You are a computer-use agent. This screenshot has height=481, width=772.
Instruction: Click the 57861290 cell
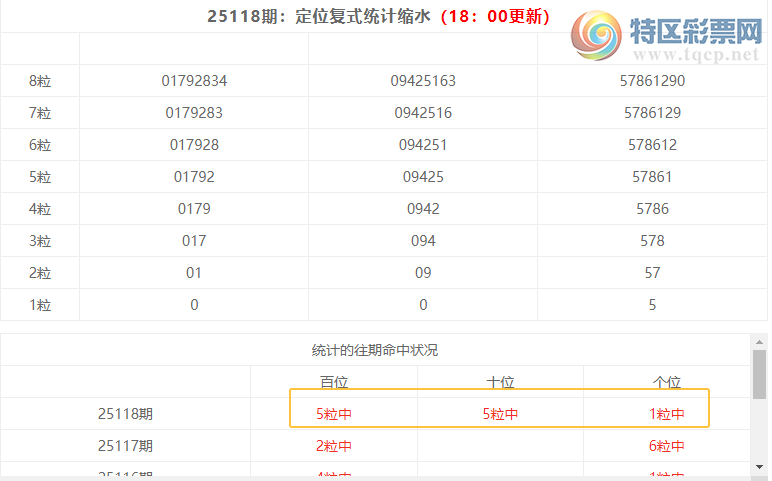pos(652,81)
